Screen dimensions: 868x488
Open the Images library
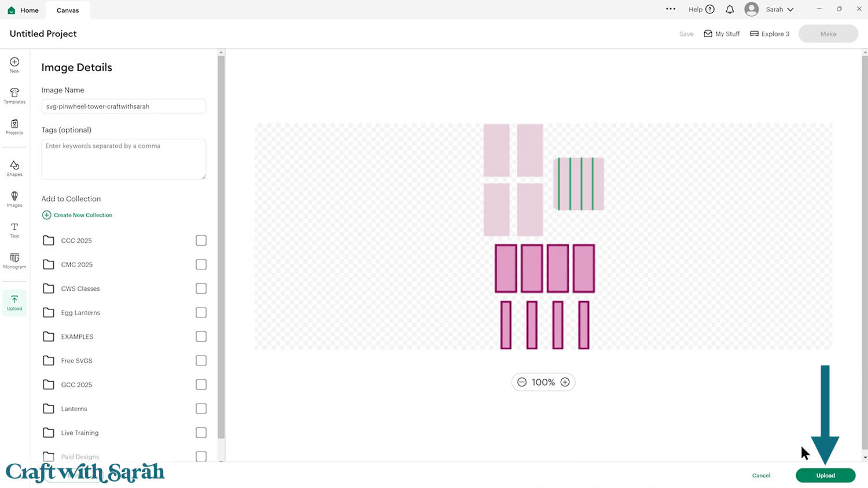point(14,199)
